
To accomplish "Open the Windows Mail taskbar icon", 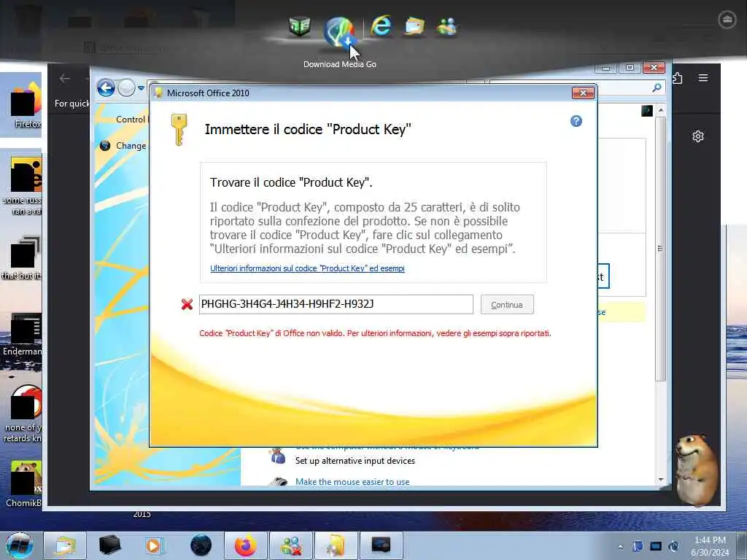I will (65, 545).
